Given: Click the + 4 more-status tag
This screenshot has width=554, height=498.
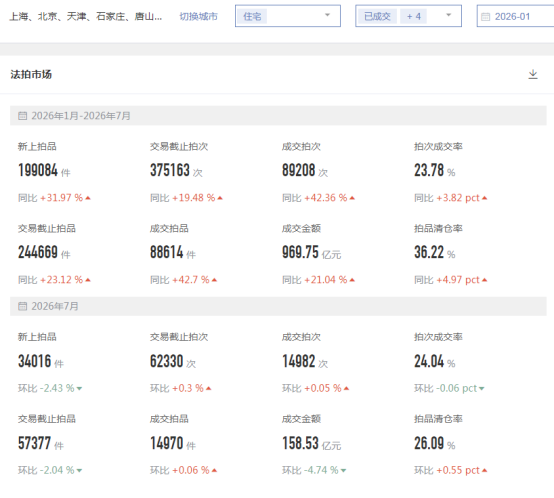Looking at the screenshot, I should pos(414,16).
